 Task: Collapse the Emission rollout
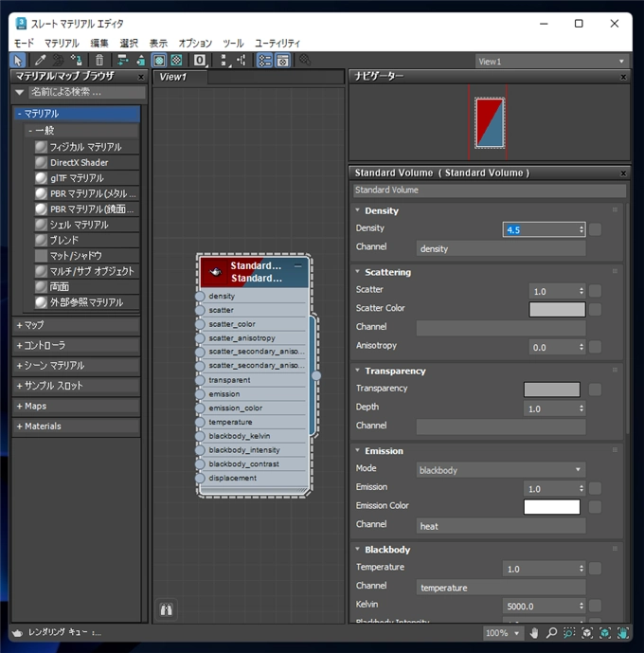tap(358, 450)
